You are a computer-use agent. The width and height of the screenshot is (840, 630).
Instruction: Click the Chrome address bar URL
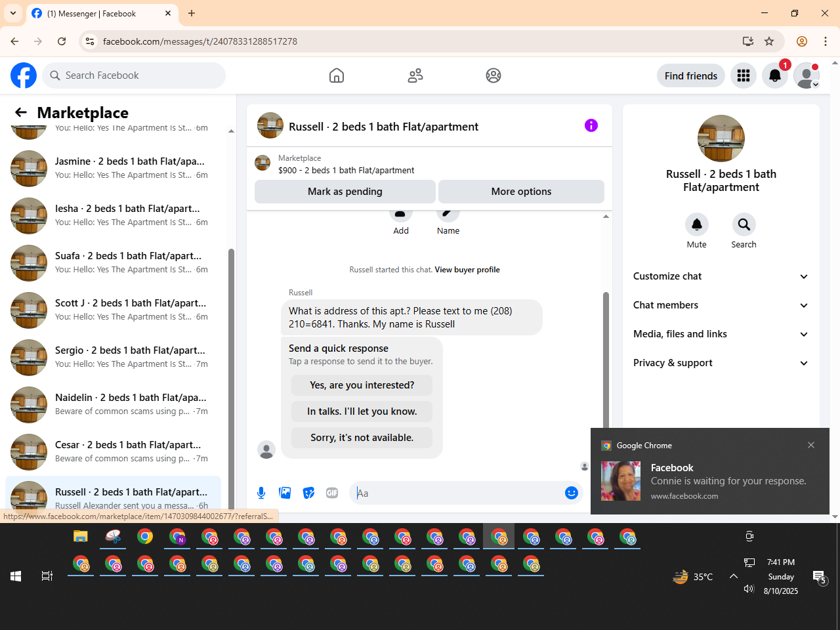(200, 41)
